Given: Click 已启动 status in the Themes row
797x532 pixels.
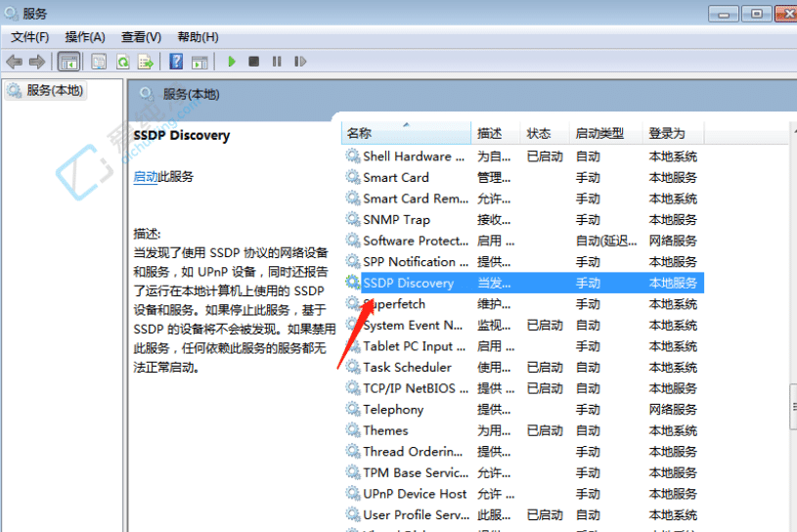Looking at the screenshot, I should [545, 431].
